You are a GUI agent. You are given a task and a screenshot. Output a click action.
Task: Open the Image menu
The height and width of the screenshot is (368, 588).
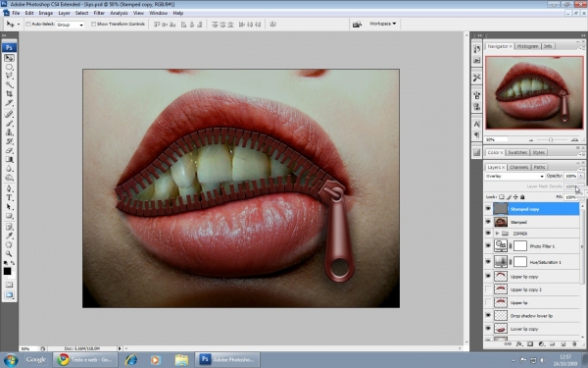45,13
